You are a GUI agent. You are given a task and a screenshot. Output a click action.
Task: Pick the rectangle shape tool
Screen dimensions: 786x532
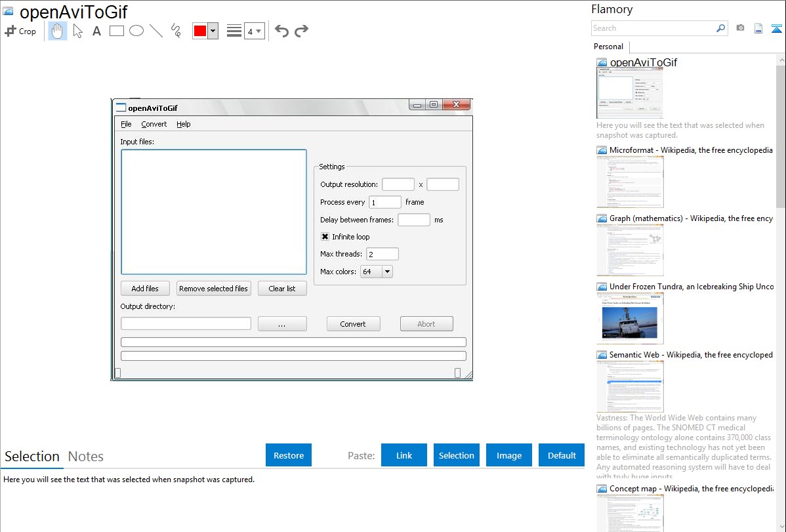pyautogui.click(x=117, y=31)
